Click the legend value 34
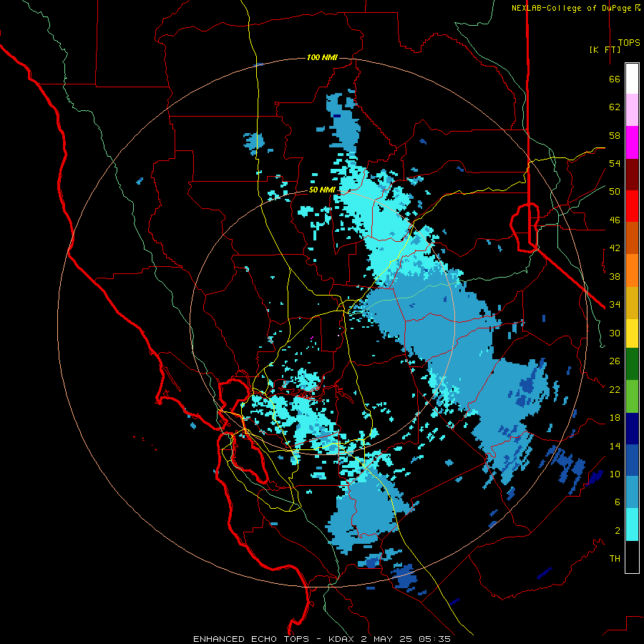Viewport: 644px width, 644px height. 615,305
